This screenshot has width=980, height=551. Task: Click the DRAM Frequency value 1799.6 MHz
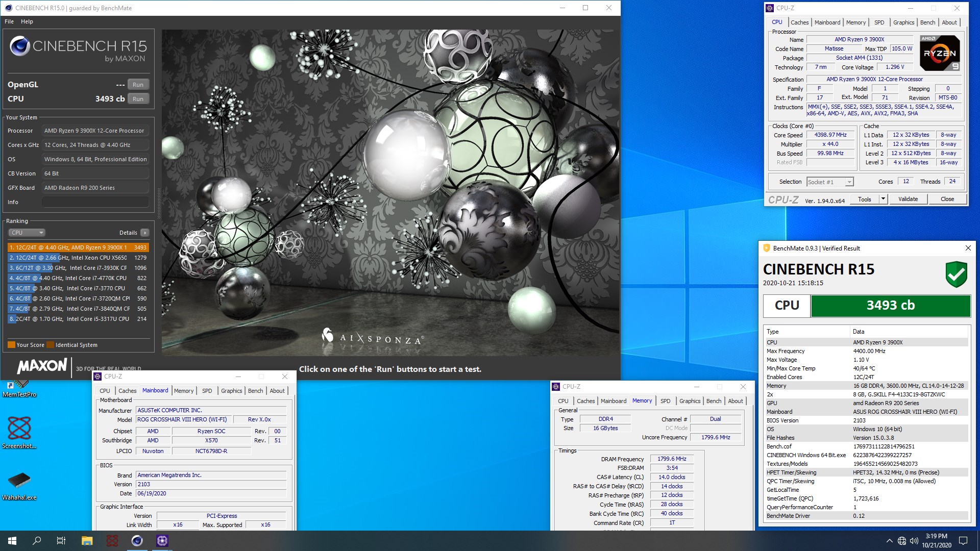pos(672,459)
